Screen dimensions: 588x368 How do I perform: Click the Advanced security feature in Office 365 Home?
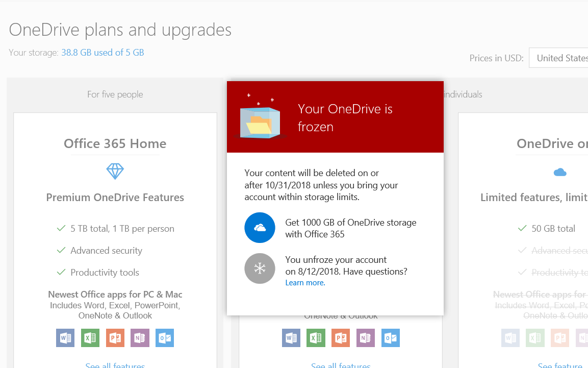tap(107, 251)
